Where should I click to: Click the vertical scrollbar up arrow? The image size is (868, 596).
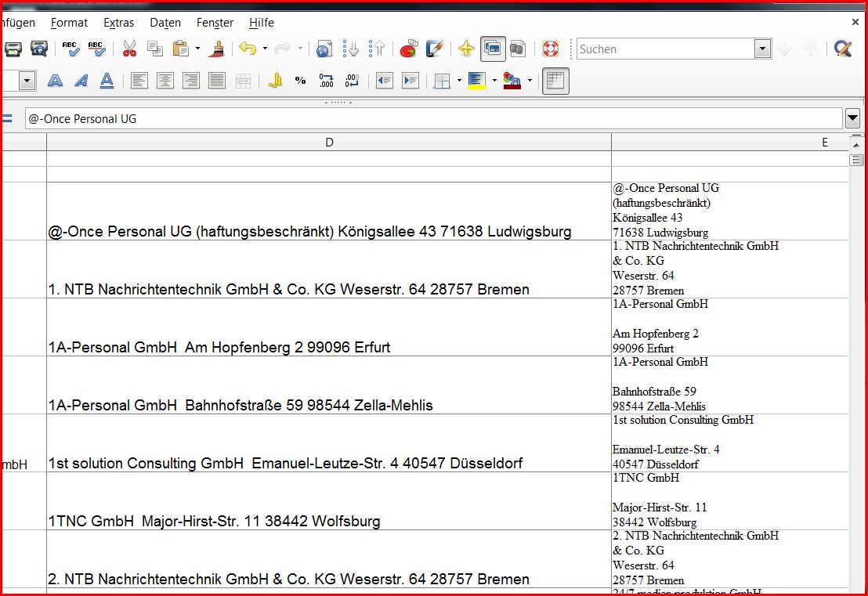coord(855,145)
